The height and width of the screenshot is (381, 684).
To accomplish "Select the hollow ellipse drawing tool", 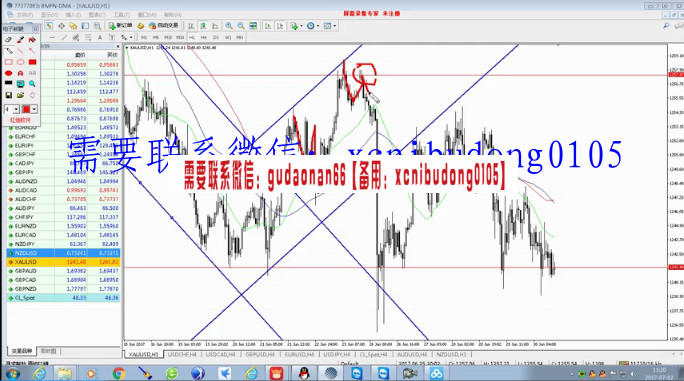I will coord(21,62).
